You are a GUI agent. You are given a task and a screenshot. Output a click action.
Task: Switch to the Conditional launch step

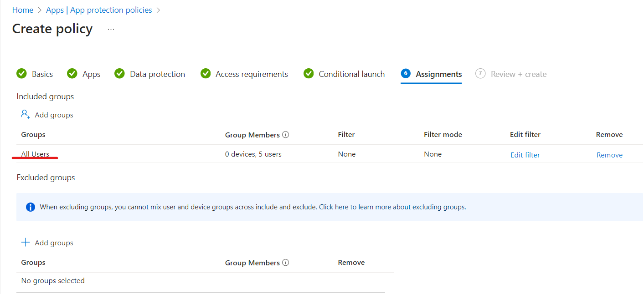click(x=351, y=73)
